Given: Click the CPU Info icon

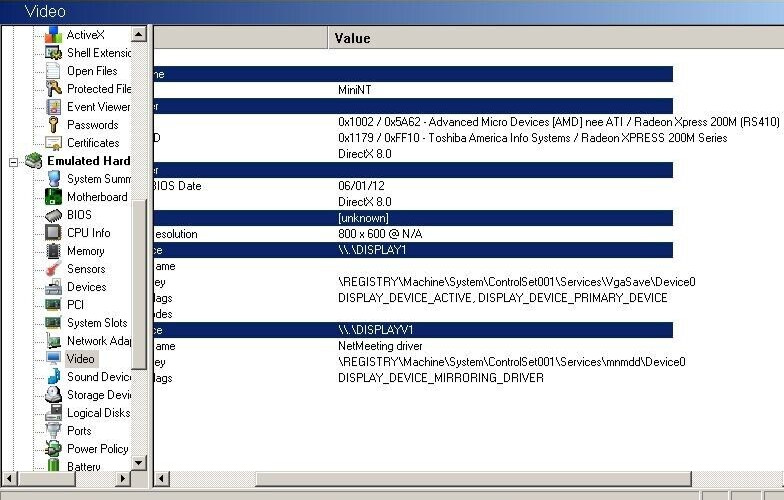Looking at the screenshot, I should pos(54,232).
